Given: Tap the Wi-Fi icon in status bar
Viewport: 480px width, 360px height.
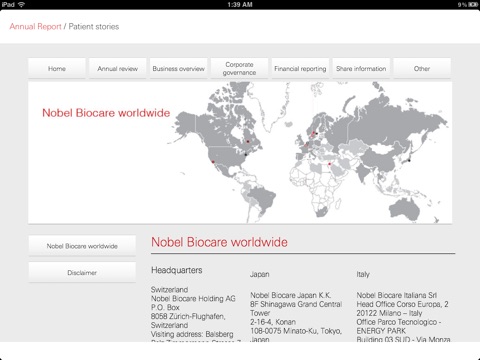Looking at the screenshot, I should 22,4.
